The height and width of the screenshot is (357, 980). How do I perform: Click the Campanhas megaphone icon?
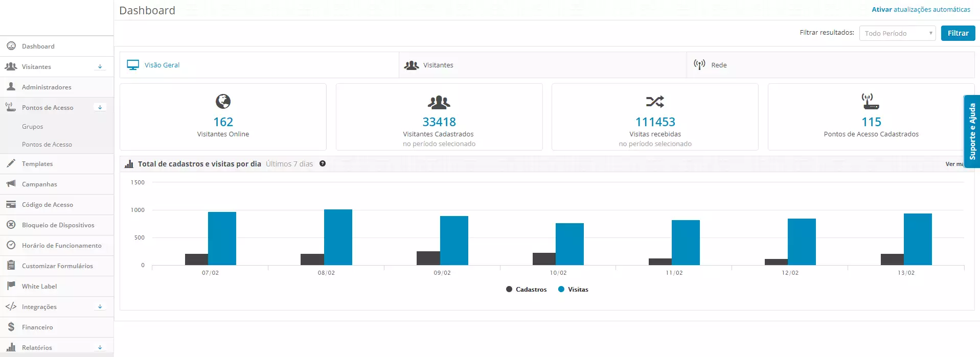coord(11,184)
